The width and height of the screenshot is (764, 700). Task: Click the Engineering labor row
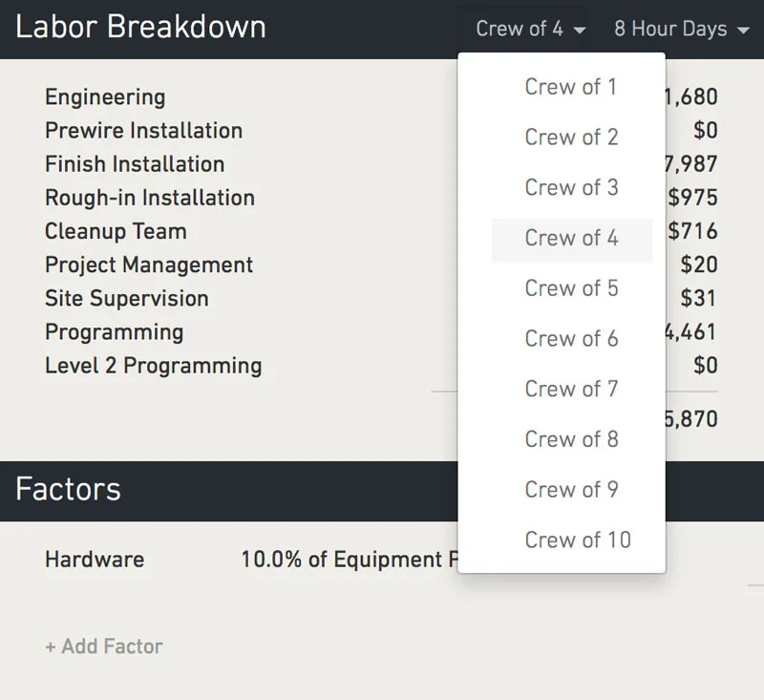[x=381, y=97]
